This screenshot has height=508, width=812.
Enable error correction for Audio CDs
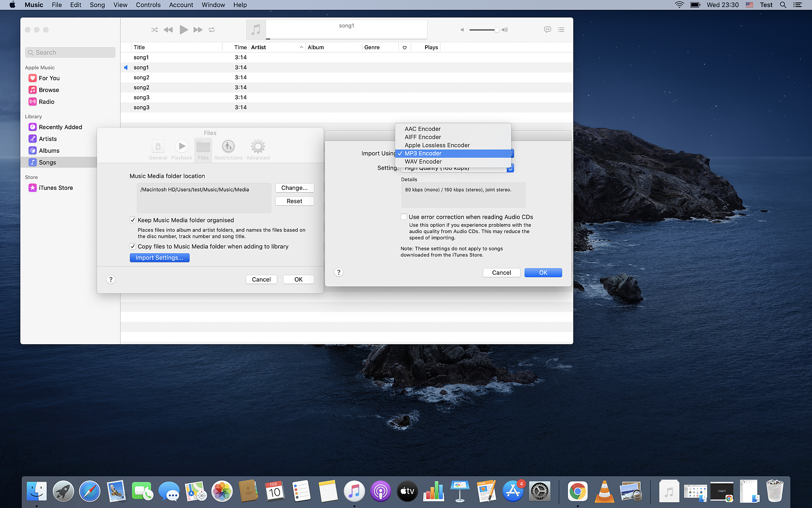404,217
